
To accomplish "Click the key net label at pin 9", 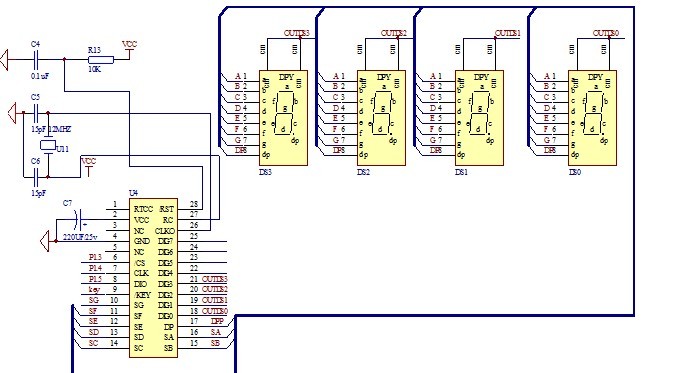I will click(94, 289).
